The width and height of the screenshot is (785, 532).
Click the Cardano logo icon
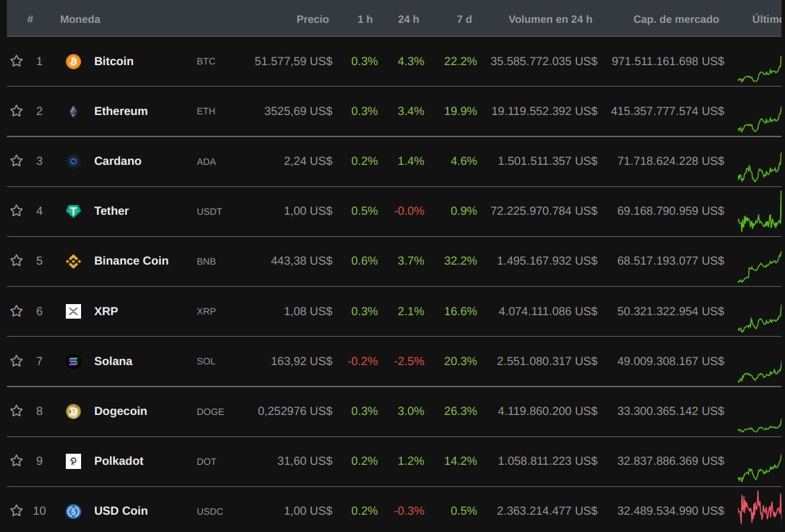(x=73, y=161)
